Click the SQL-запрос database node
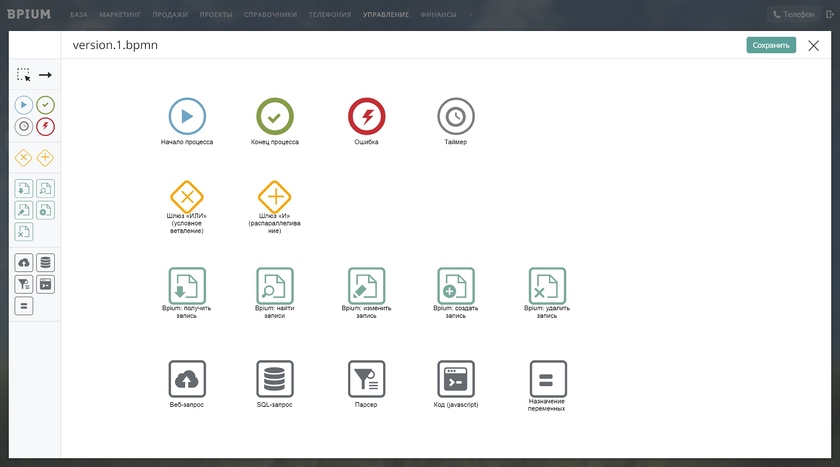840x467 pixels. (x=275, y=379)
